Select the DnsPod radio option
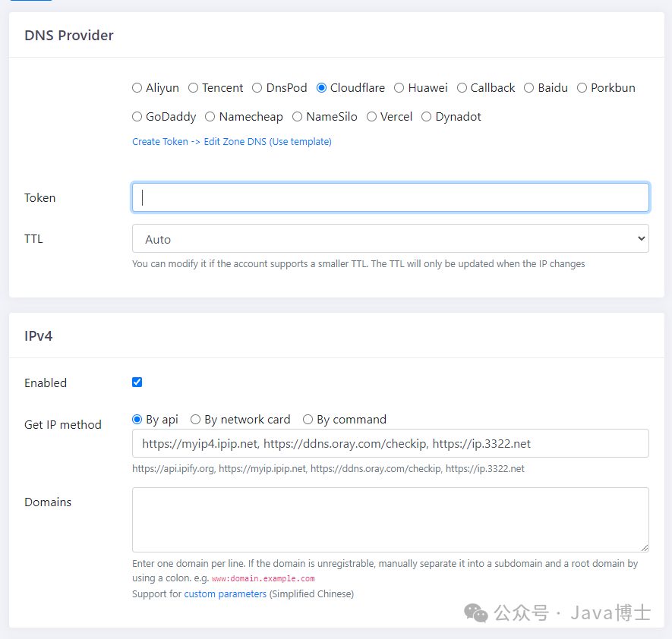Viewport: 672px width, 639px height. (257, 88)
